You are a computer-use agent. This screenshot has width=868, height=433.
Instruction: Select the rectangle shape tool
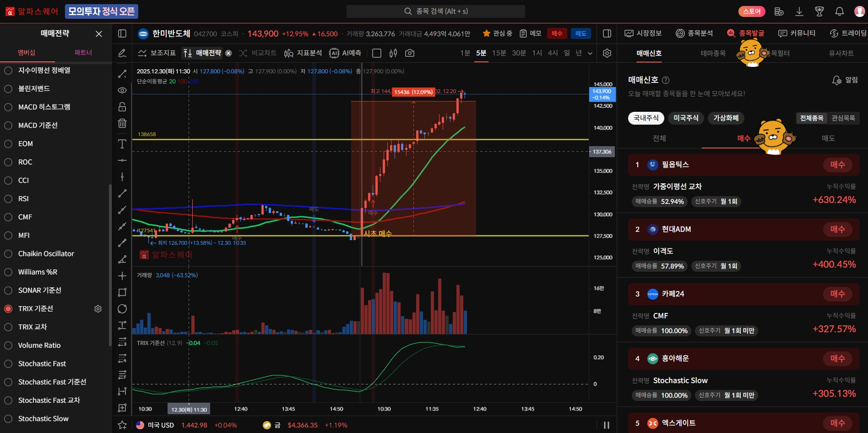[122, 292]
